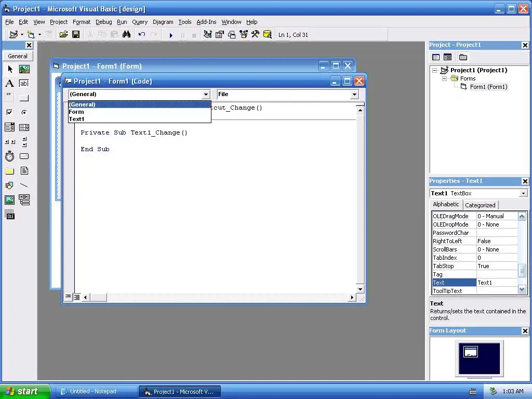This screenshot has height=399, width=532.
Task: Select the CommandButton control tool
Action: (x=24, y=98)
